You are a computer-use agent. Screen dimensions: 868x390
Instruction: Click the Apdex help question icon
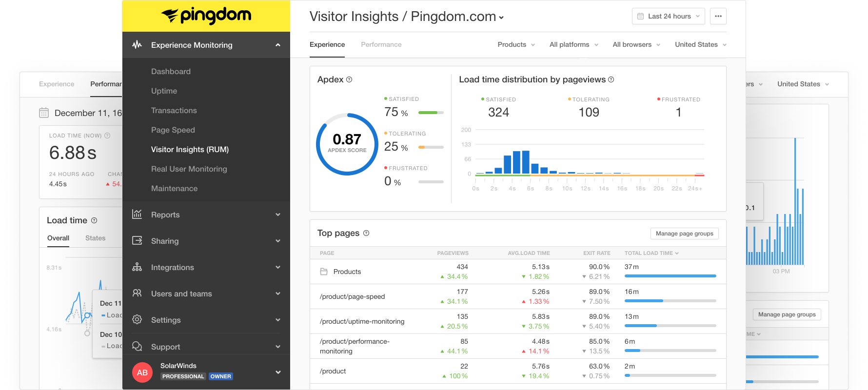(x=349, y=79)
